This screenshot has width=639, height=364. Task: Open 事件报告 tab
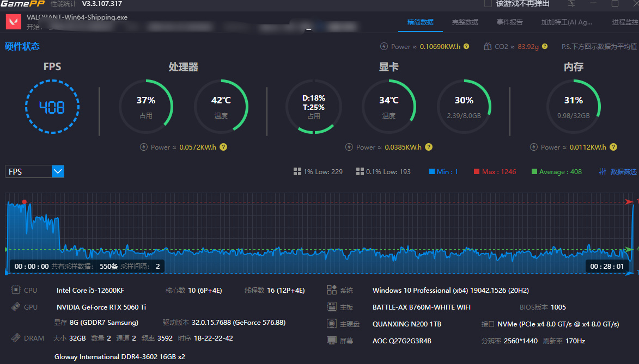click(509, 22)
